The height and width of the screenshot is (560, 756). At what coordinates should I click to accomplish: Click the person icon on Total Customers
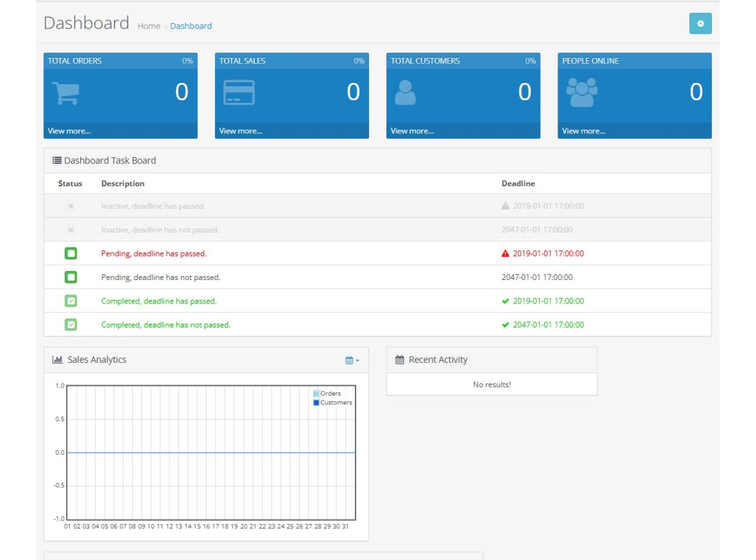coord(407,93)
